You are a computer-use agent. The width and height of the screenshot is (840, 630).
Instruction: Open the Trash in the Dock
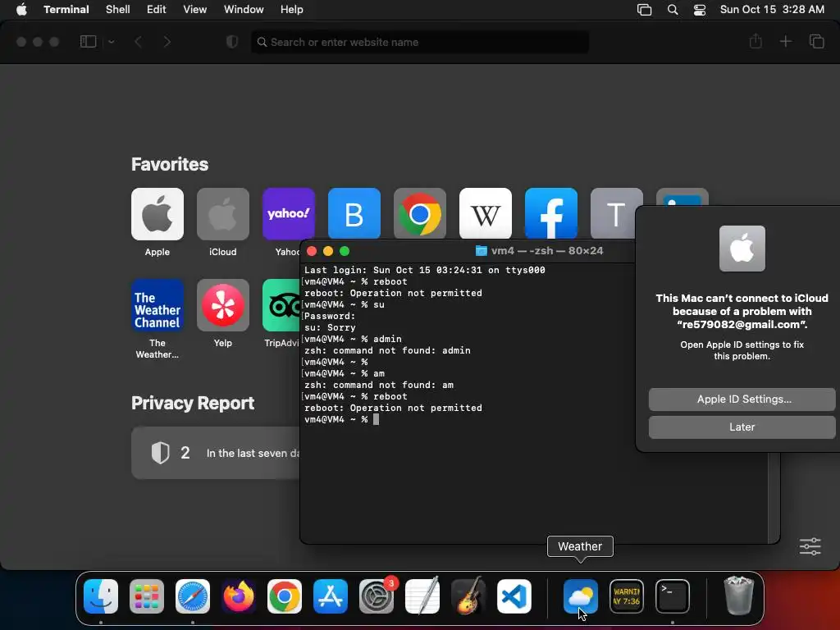739,596
